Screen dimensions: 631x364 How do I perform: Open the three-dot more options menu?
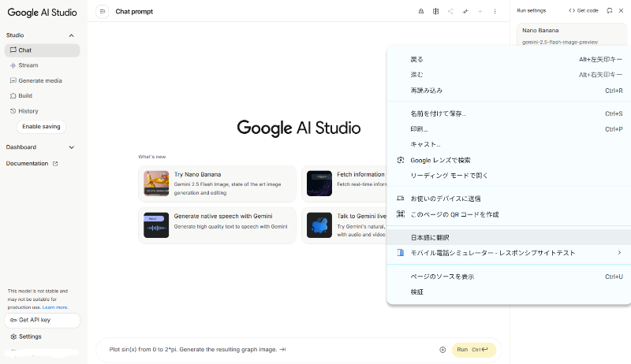click(x=495, y=12)
